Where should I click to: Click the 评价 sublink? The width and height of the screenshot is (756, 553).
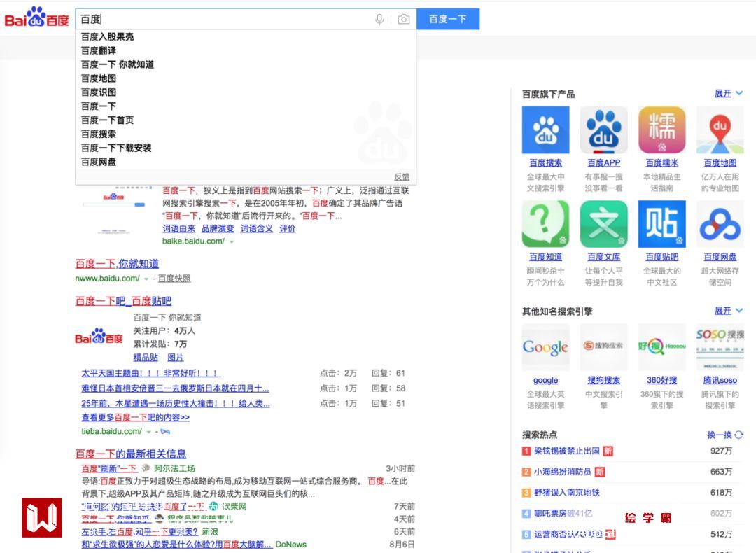pyautogui.click(x=288, y=228)
